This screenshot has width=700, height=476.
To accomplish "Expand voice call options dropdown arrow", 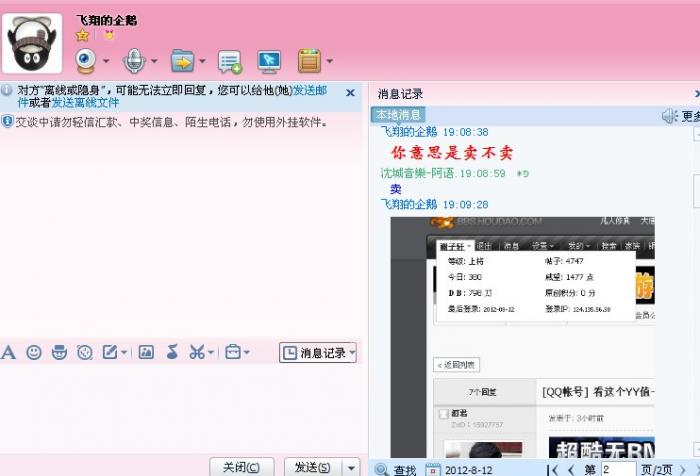I will 154,61.
